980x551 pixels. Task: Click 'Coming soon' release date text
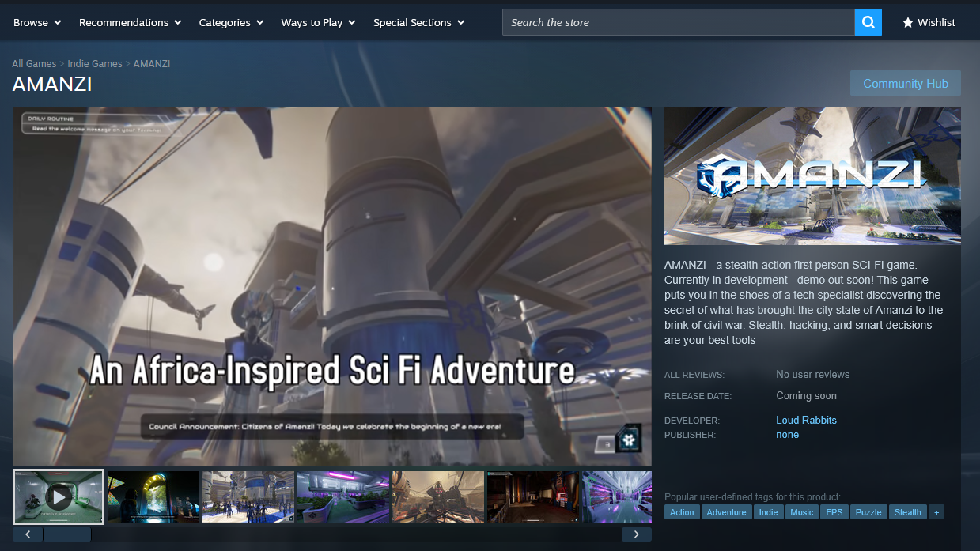coord(806,395)
